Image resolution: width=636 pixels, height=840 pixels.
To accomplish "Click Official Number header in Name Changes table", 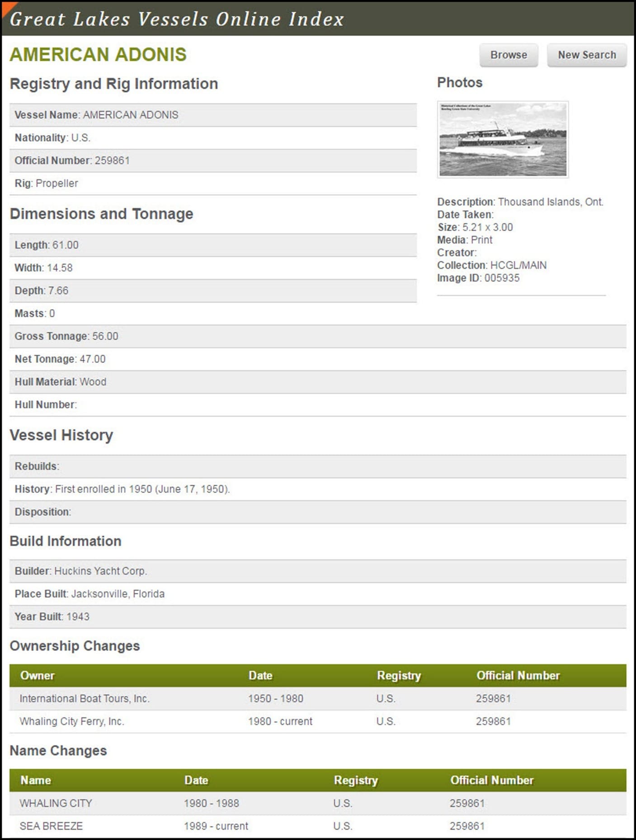I will tap(492, 780).
